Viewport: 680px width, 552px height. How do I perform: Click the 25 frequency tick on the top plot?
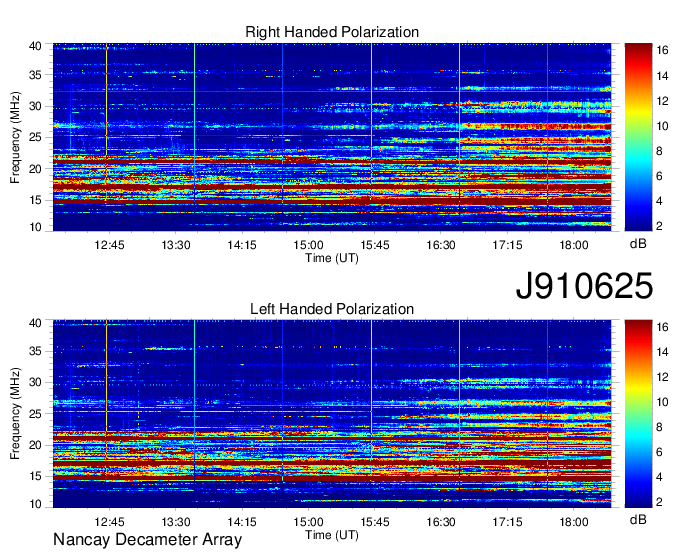pyautogui.click(x=35, y=137)
